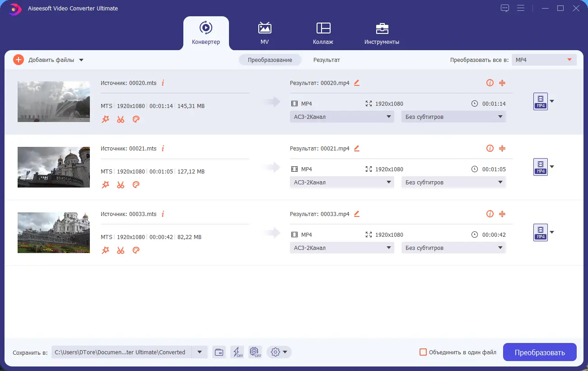Viewport: 588px width, 371px height.
Task: Open the Без субтитров dropdown for 00020.mp4
Action: [454, 117]
